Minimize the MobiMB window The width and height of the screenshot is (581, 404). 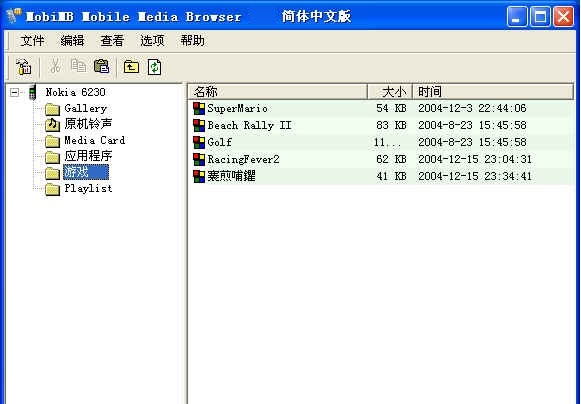517,17
